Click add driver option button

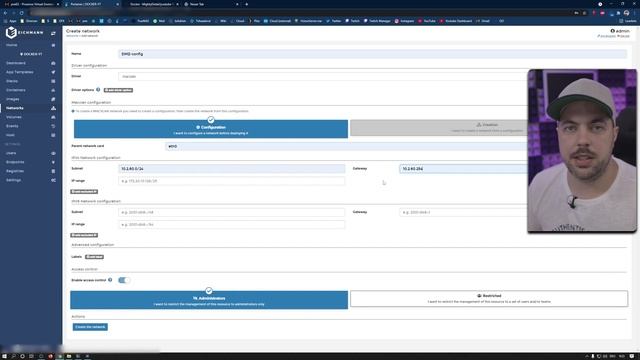point(118,90)
